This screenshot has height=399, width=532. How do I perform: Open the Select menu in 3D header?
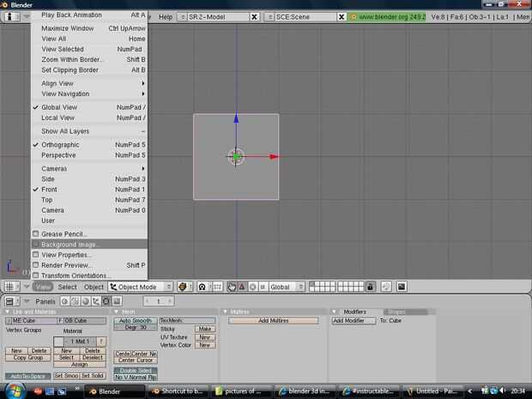coord(67,287)
